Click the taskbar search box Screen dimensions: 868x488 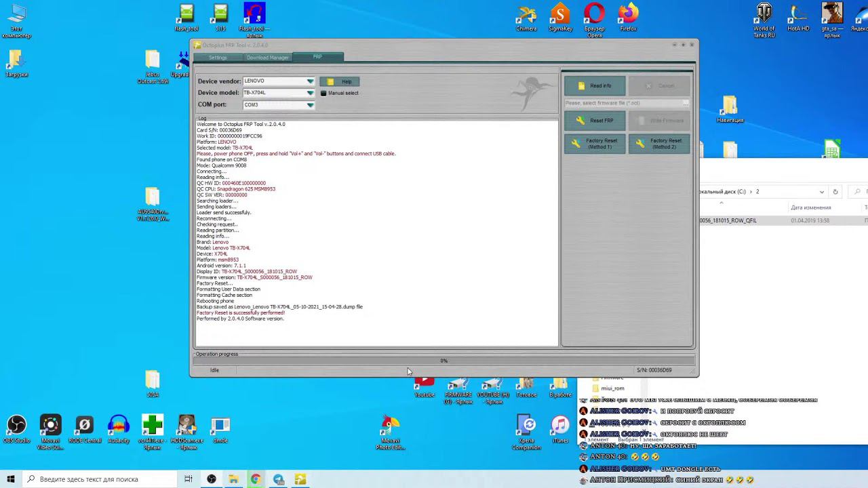[x=100, y=479]
